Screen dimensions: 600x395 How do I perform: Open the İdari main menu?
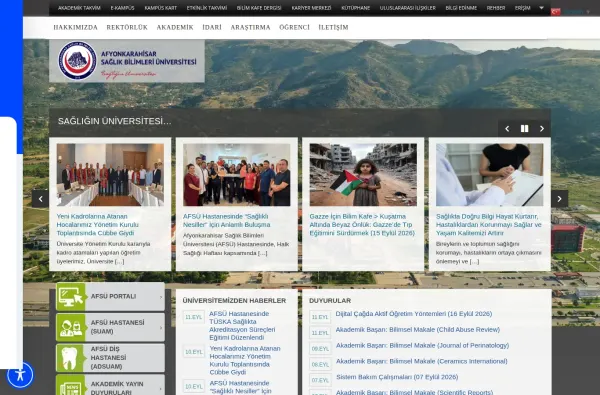212,28
